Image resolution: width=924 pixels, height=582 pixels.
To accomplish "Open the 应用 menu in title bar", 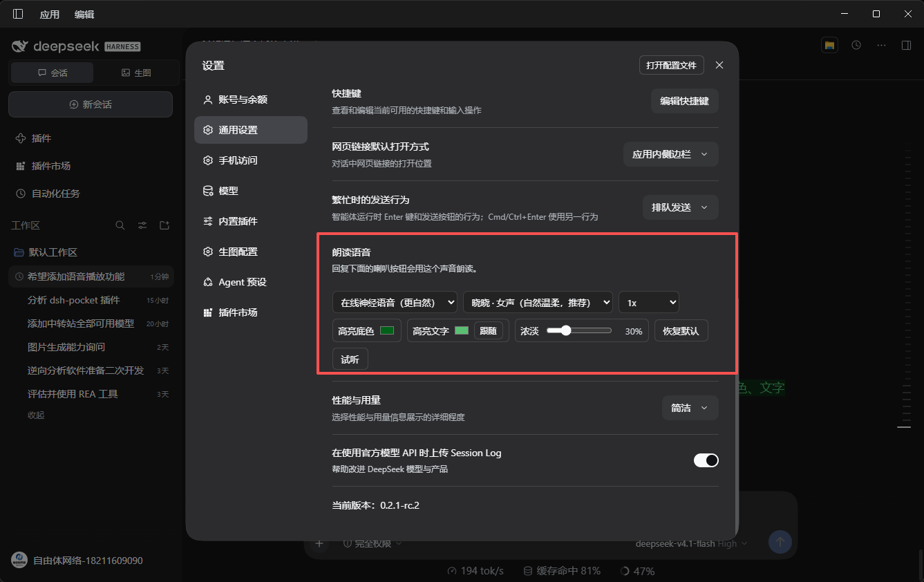I will pos(50,14).
